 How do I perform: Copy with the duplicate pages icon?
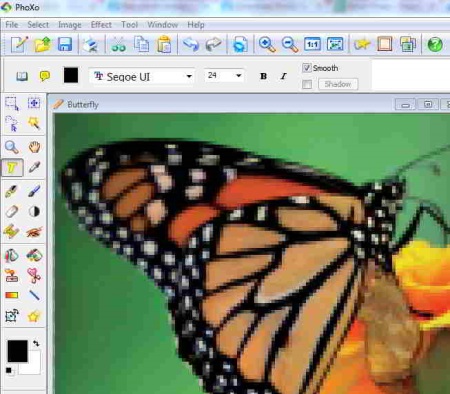(x=141, y=44)
